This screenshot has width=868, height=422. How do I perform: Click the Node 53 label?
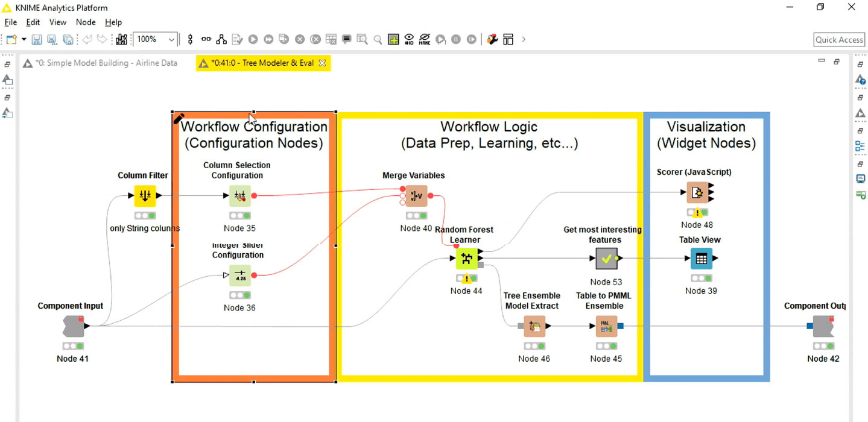click(606, 282)
